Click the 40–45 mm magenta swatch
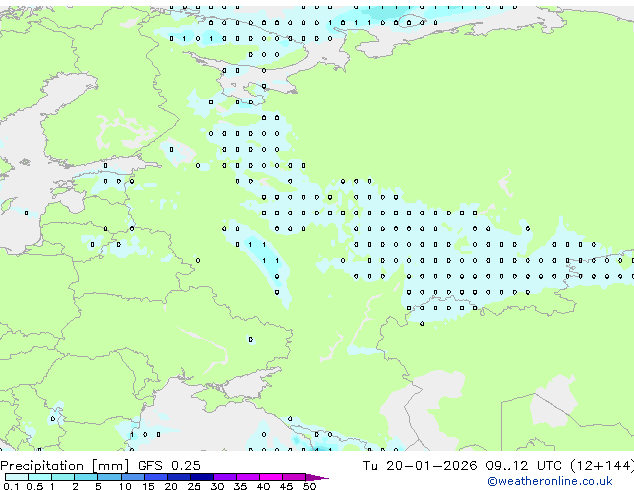Image resolution: width=634 pixels, height=490 pixels. point(271,477)
